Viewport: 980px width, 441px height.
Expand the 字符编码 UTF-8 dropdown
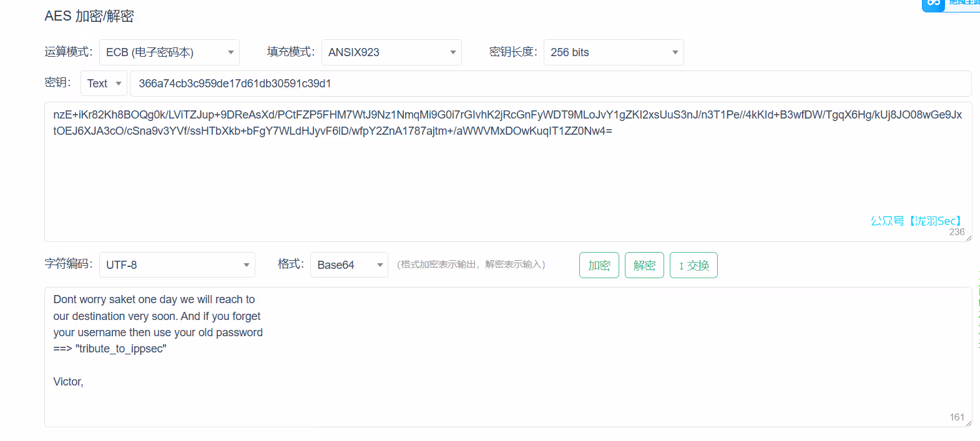(177, 265)
